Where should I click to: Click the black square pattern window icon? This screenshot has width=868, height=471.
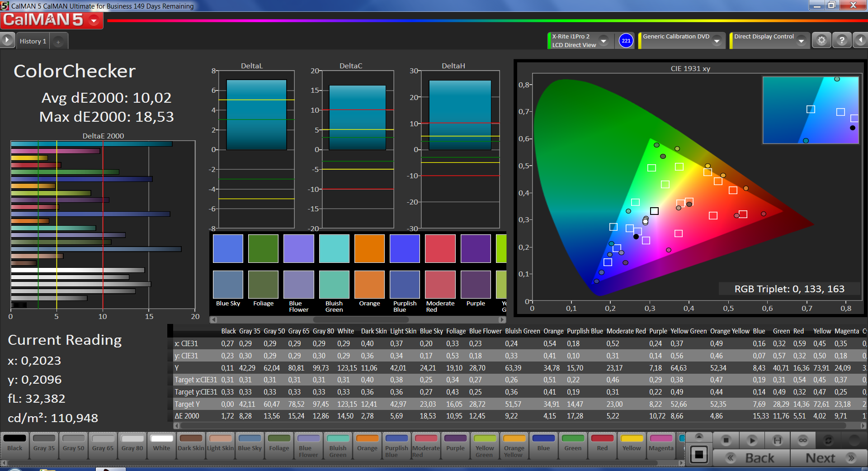[x=699, y=454]
